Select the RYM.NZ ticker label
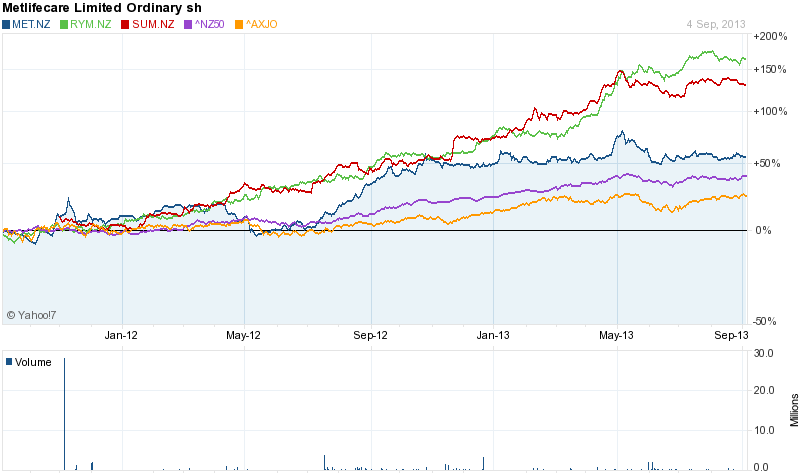Screen dimensions: 800x475 coord(89,23)
